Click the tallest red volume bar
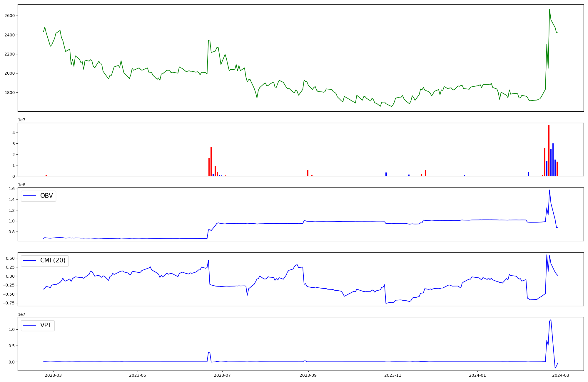588x382 pixels. click(549, 150)
